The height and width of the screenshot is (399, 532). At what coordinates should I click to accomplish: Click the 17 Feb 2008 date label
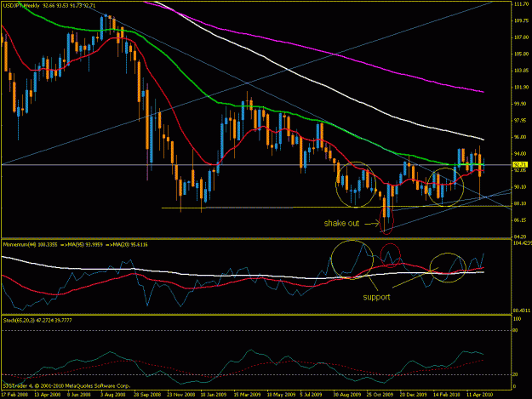click(14, 395)
